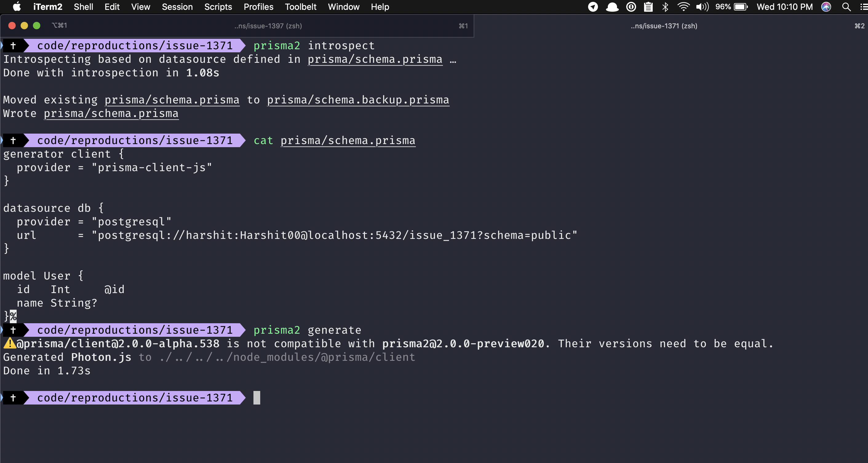
Task: Open Notification Center via the list icon
Action: point(862,7)
